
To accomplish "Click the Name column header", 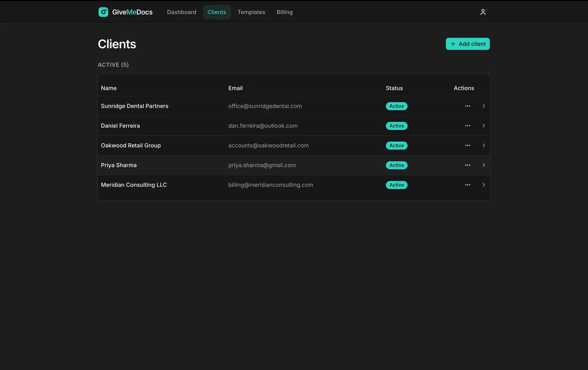I will tap(109, 88).
